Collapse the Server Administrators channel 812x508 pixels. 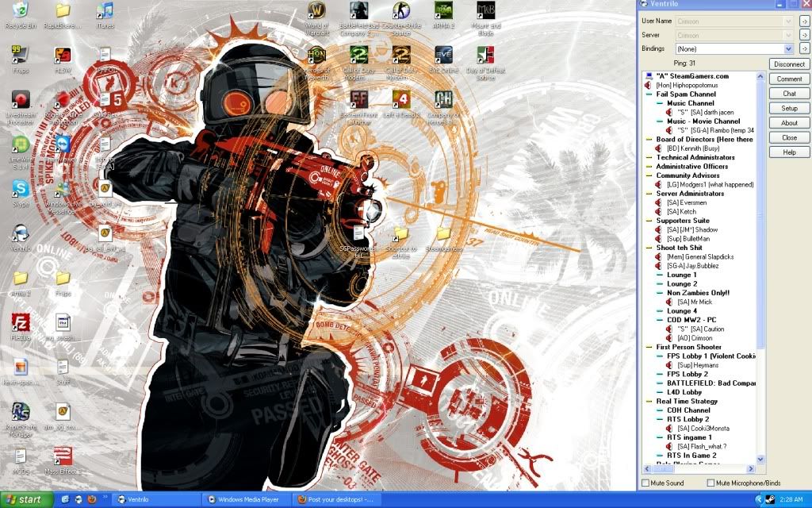649,194
